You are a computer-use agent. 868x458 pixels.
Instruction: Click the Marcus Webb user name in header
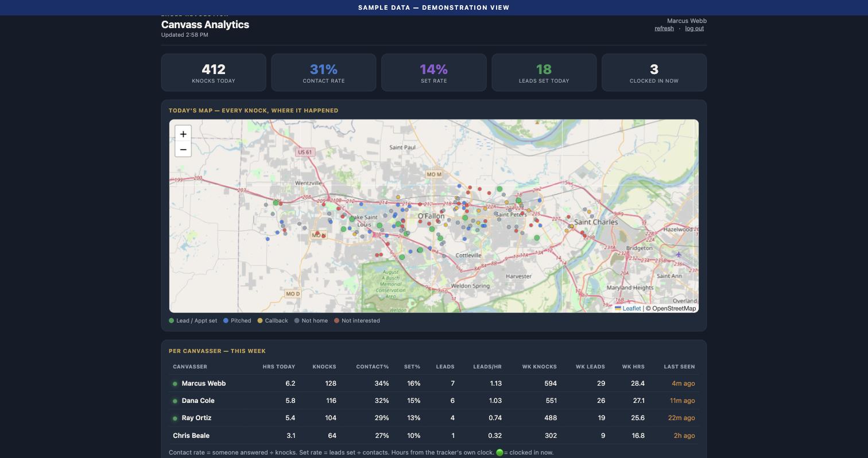pyautogui.click(x=687, y=21)
